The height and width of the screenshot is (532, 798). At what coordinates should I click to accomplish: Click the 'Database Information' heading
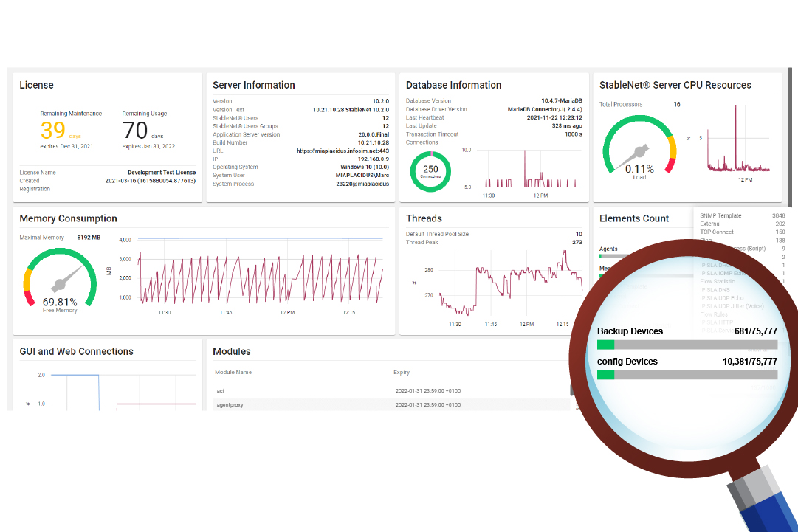tap(453, 85)
